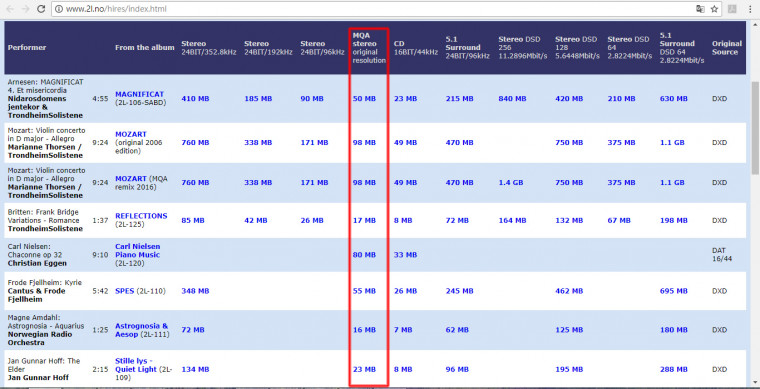Download the 134 MB Stille lys stereo file
The height and width of the screenshot is (389, 760).
click(x=195, y=370)
